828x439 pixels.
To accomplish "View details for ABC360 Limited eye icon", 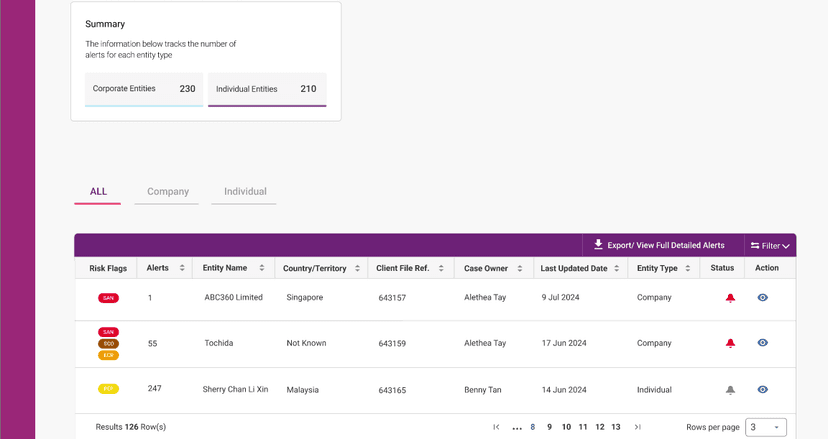I will [763, 297].
